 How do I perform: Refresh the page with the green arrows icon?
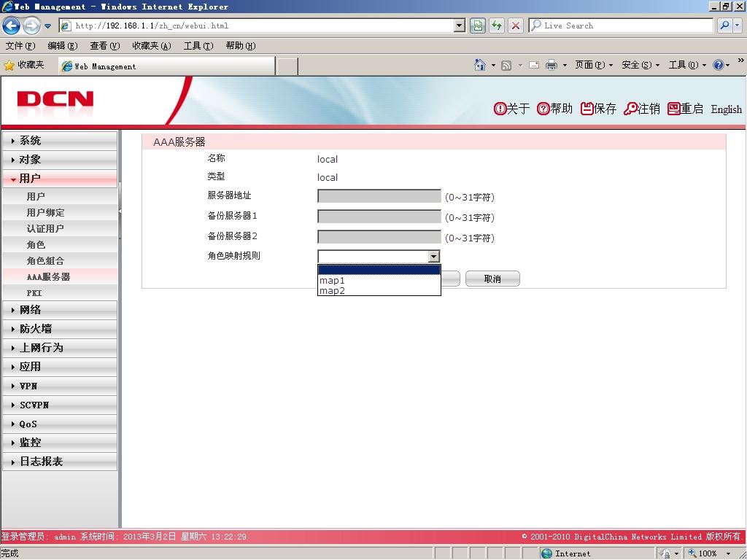(497, 26)
